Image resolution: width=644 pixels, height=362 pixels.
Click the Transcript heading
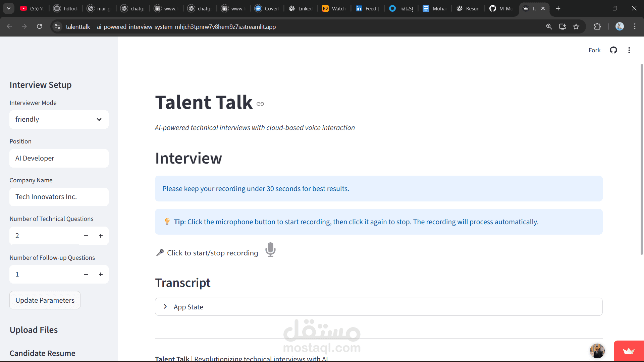[183, 283]
